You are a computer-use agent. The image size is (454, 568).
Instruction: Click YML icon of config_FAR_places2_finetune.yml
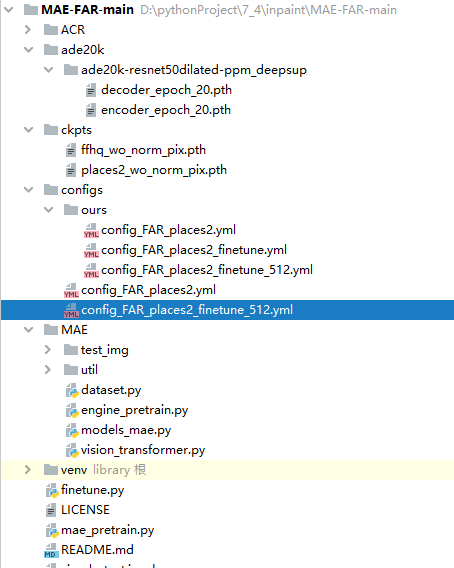pyautogui.click(x=91, y=250)
